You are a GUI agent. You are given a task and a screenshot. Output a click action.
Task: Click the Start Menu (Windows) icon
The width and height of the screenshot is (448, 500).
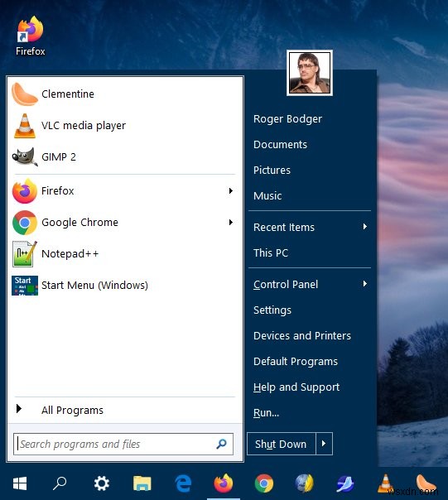click(25, 286)
